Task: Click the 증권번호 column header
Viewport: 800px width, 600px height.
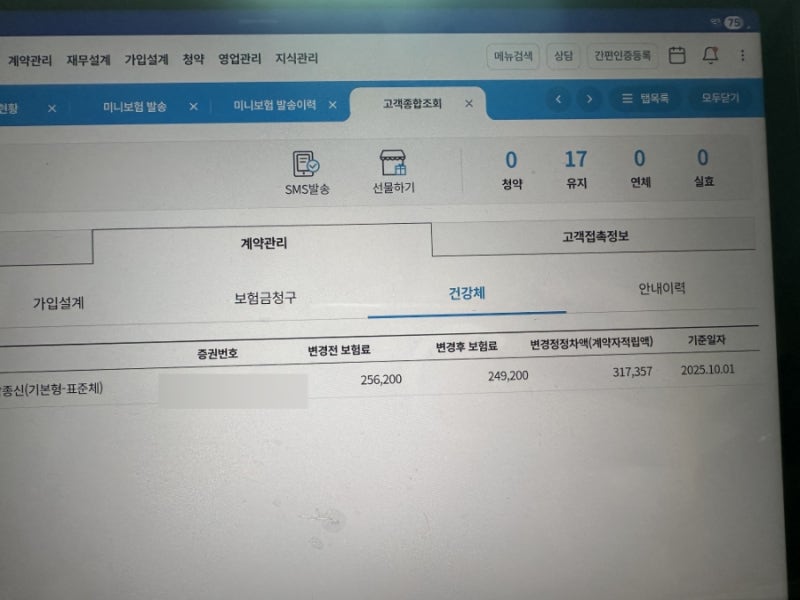Action: click(217, 353)
